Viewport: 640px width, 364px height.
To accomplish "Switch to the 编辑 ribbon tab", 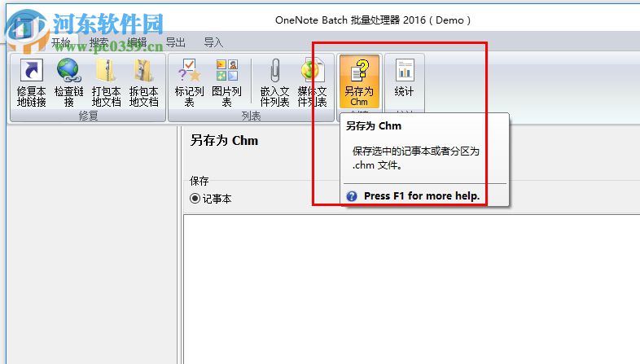I will (x=137, y=42).
